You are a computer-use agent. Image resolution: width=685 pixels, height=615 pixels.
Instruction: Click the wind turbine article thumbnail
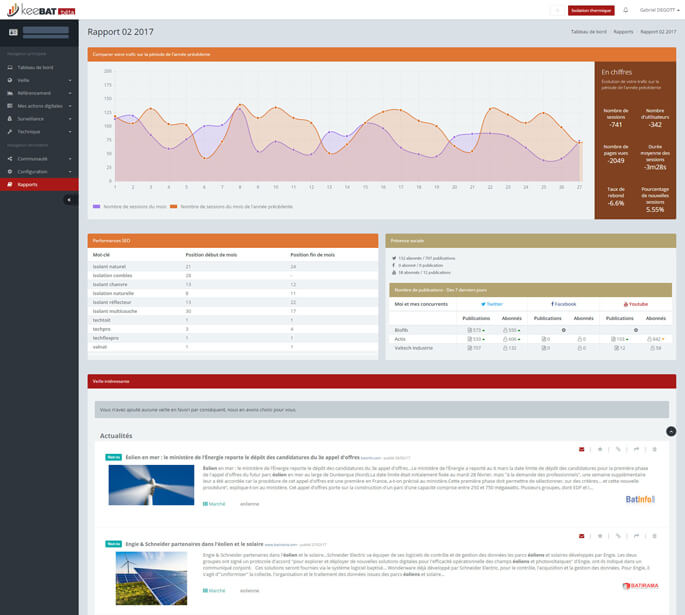click(x=151, y=485)
